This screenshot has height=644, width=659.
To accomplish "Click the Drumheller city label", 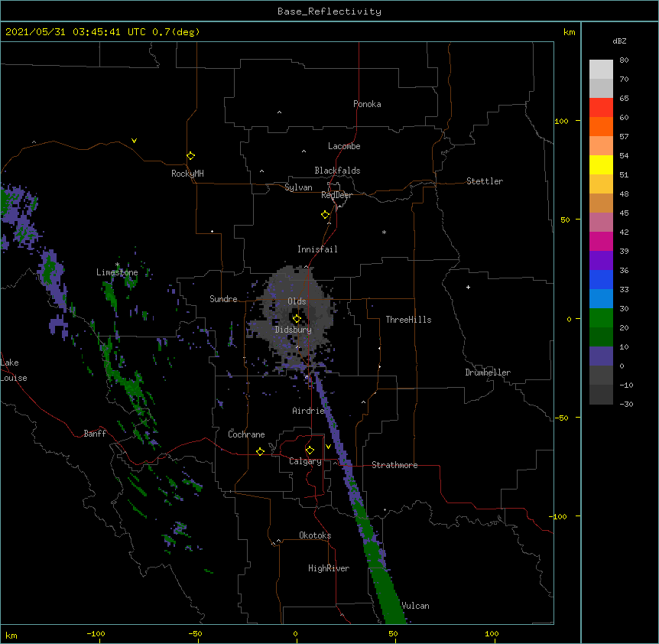I will point(488,372).
